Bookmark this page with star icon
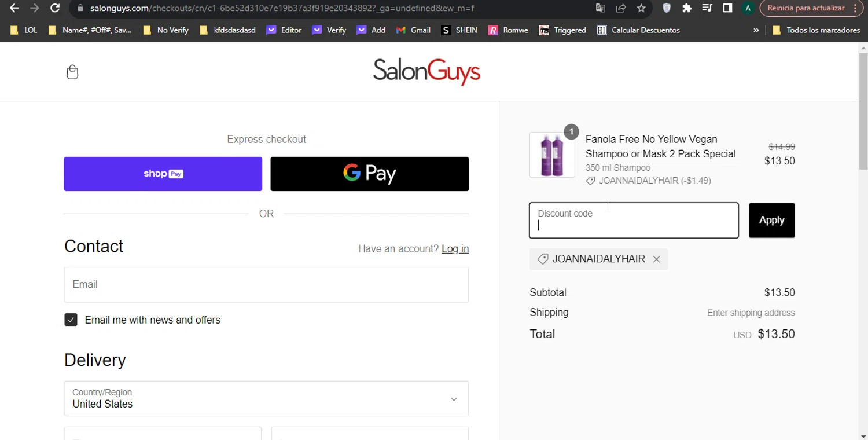This screenshot has width=868, height=440. tap(641, 8)
